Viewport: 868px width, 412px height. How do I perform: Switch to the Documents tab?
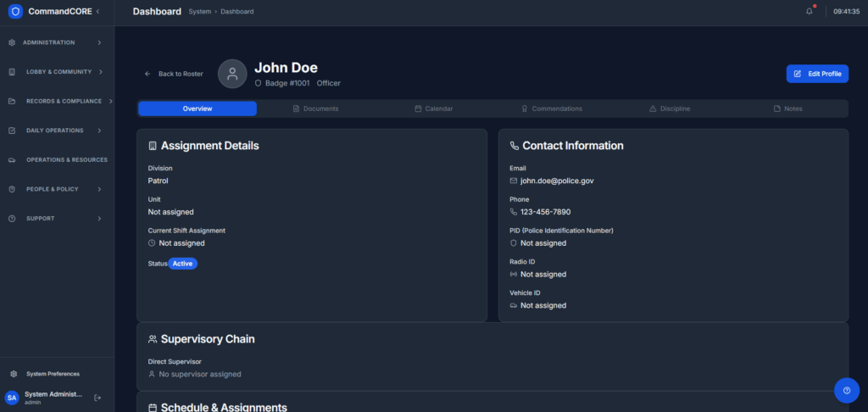[315, 109]
